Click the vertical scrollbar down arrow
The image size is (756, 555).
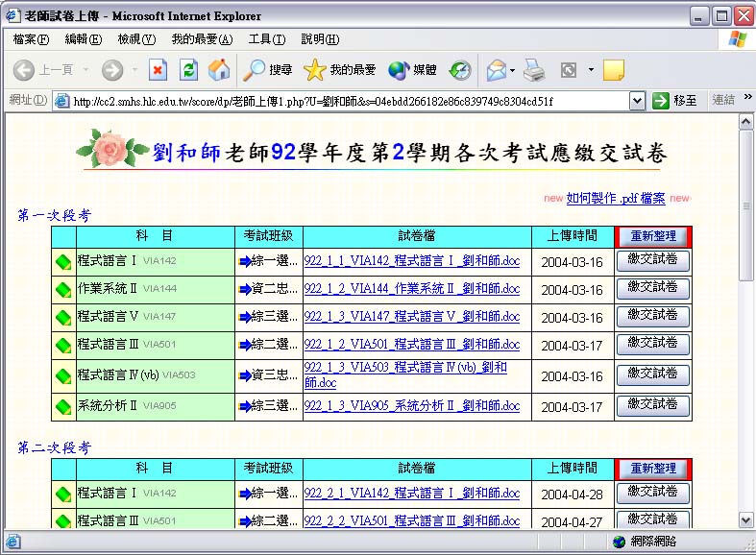click(x=745, y=519)
